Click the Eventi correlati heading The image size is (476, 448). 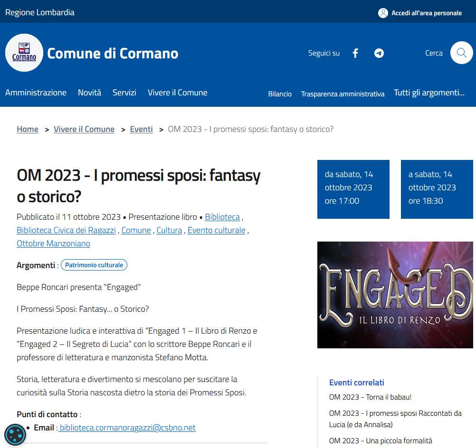(357, 383)
